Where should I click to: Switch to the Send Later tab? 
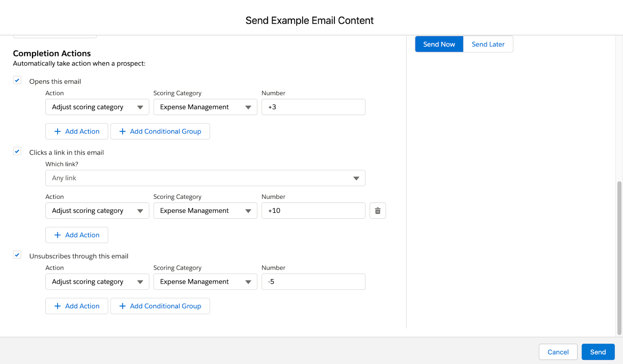point(488,44)
